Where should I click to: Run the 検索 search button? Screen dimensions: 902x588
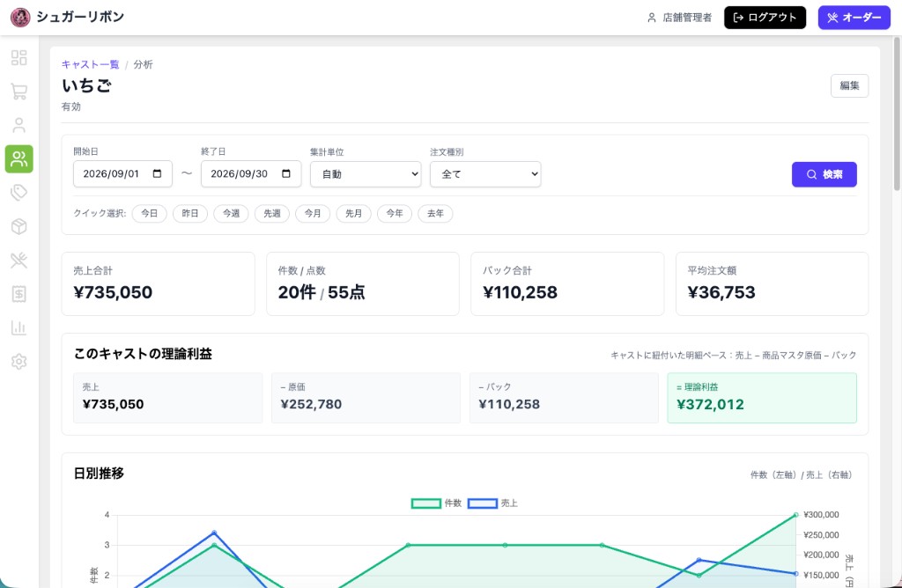(x=824, y=174)
